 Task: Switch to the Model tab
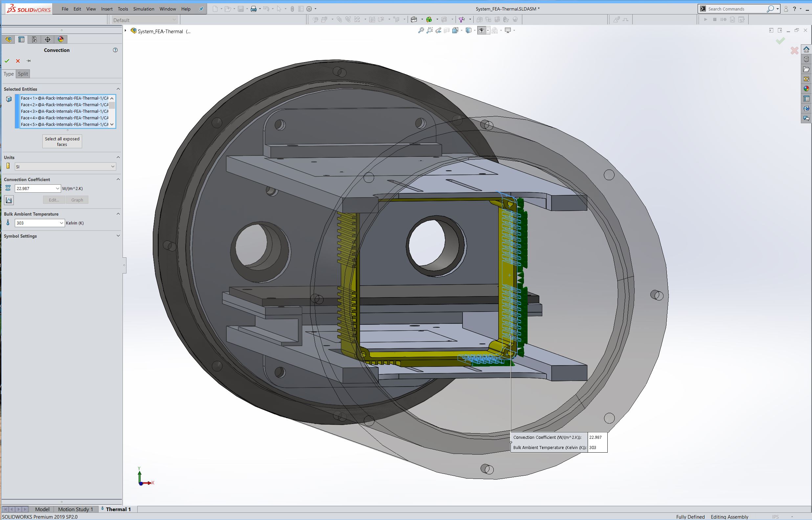(x=42, y=509)
